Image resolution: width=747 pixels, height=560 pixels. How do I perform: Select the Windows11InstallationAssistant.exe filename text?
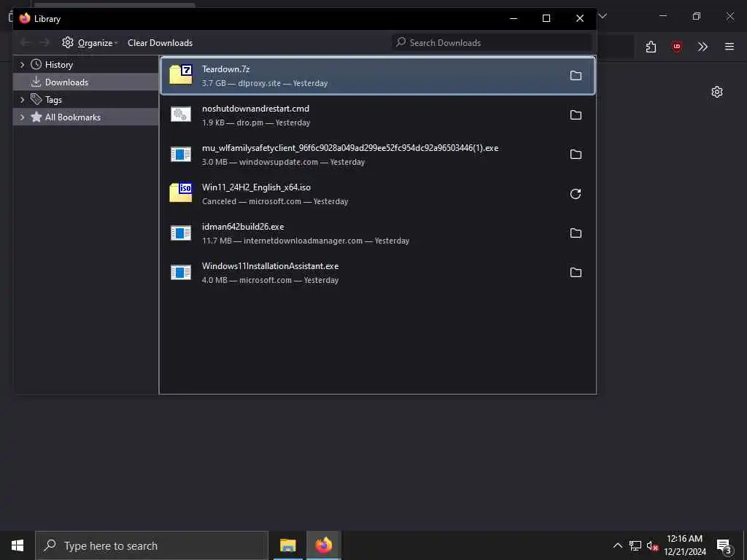[x=270, y=266]
